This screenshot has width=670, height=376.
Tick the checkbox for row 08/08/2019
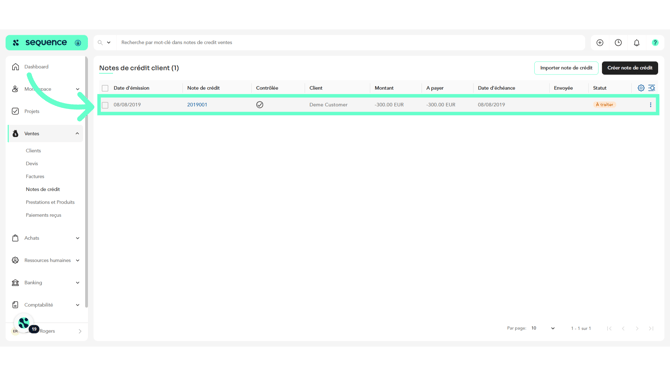pos(105,105)
